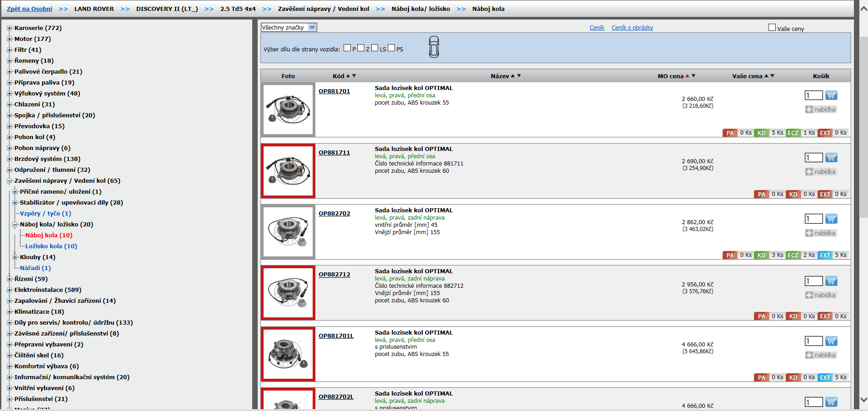Click quantity field for OP882712
The width and height of the screenshot is (868, 411).
813,281
